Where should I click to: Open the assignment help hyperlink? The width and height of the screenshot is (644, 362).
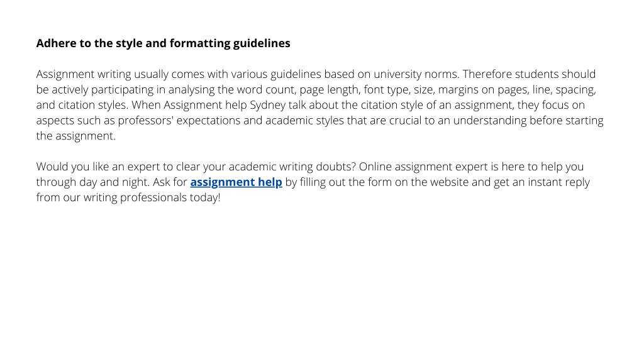point(236,182)
